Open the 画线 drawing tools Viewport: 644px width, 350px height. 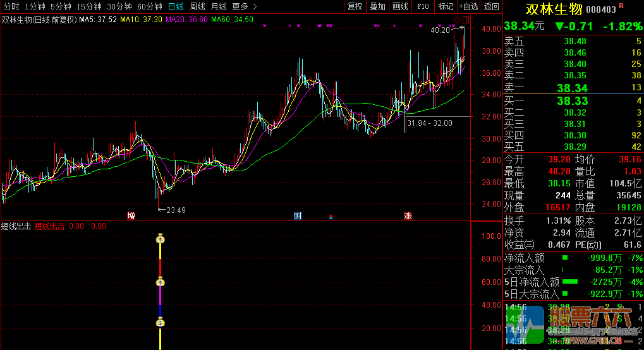click(x=400, y=6)
